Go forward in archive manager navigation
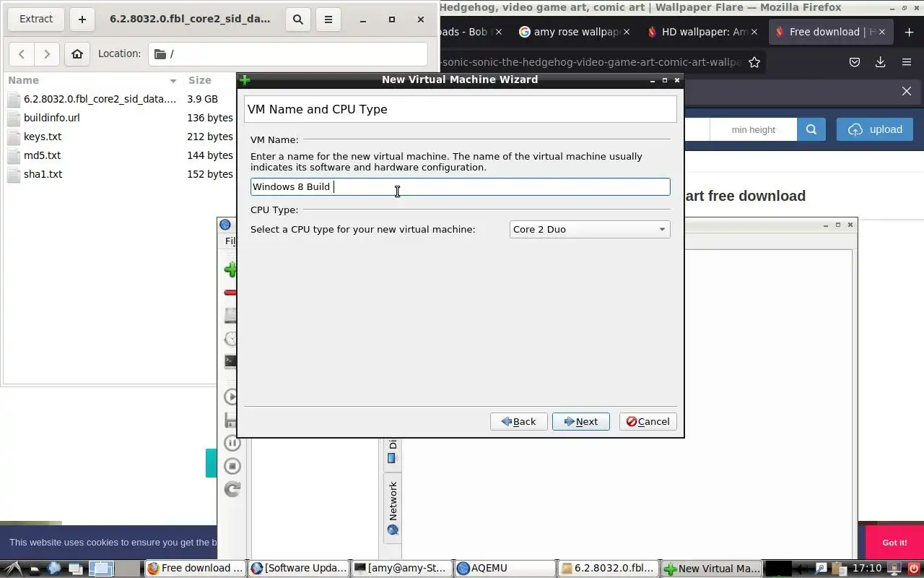This screenshot has height=578, width=924. coord(47,53)
